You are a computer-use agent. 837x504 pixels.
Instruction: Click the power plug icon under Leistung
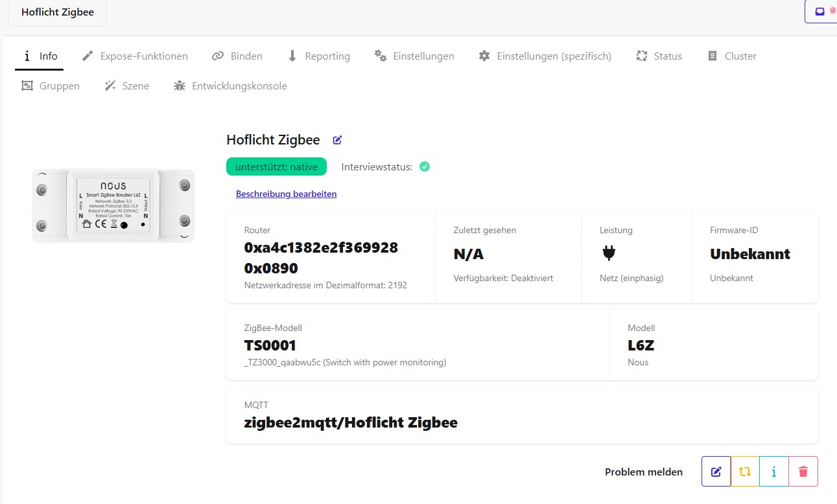coord(608,254)
